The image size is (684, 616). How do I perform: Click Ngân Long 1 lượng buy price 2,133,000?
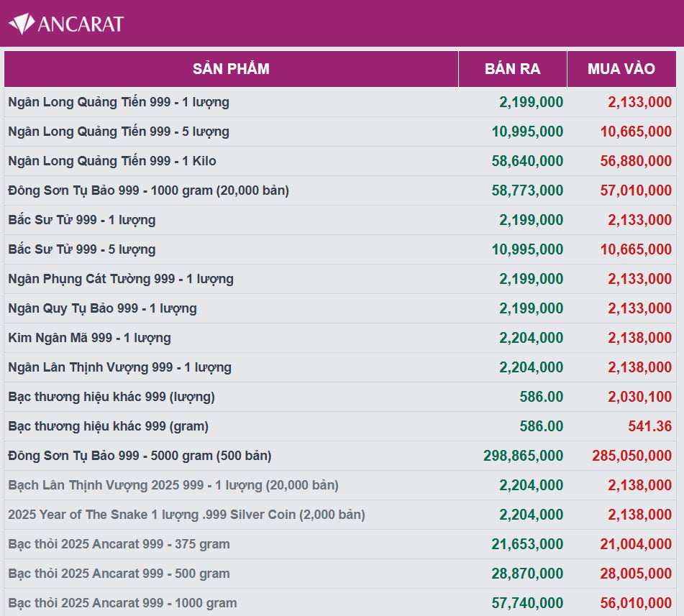(x=640, y=102)
